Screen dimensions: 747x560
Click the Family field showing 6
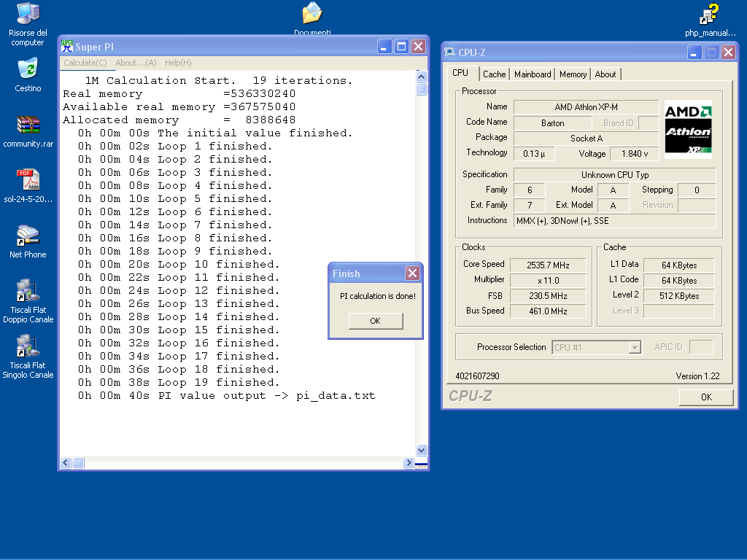(530, 190)
